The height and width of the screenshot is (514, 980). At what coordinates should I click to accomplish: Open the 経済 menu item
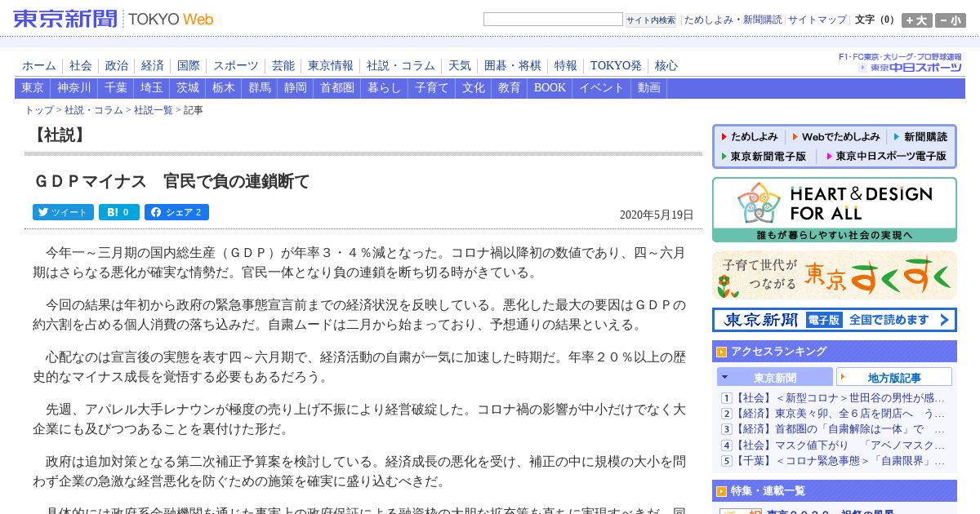(x=153, y=66)
